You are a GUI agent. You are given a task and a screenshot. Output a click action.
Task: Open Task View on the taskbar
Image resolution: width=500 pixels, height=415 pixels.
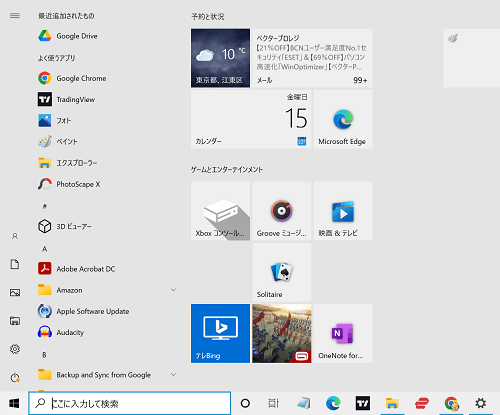tap(274, 403)
